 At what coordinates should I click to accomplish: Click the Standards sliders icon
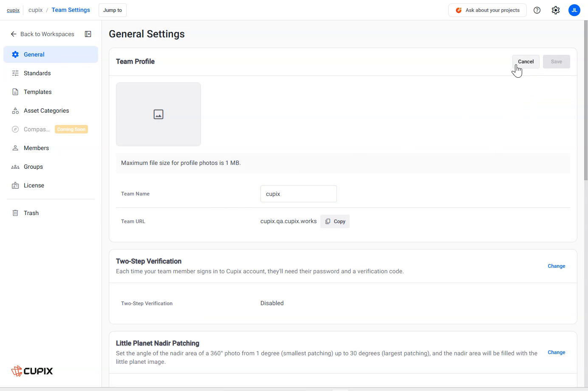click(x=15, y=73)
